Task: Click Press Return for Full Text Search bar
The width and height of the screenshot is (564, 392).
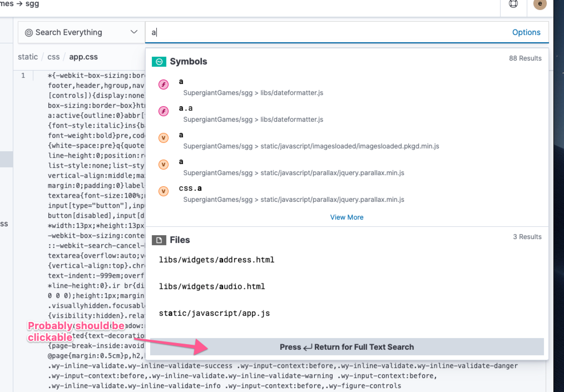Action: [x=347, y=347]
